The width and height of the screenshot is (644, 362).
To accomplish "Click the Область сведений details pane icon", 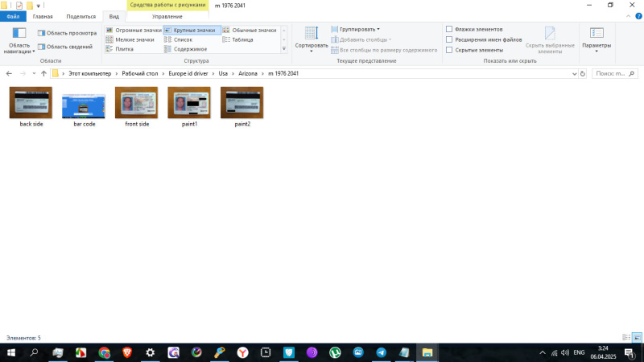I will pos(41,47).
